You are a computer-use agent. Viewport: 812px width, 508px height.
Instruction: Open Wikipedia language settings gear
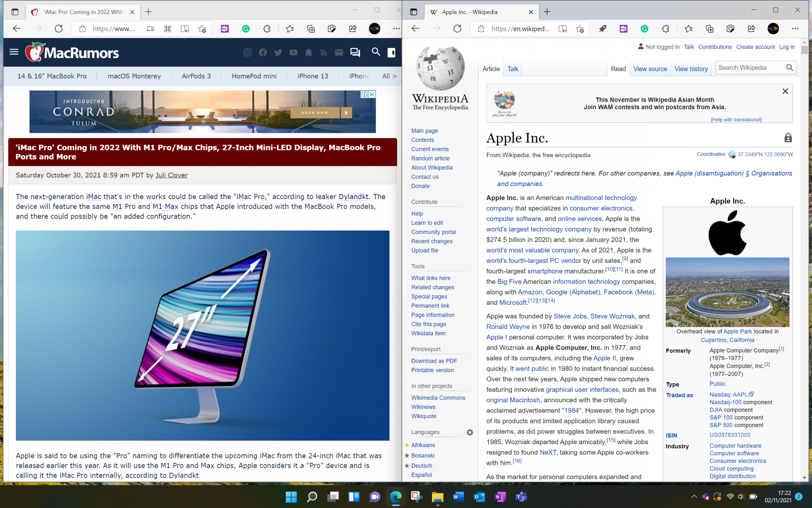coord(470,432)
